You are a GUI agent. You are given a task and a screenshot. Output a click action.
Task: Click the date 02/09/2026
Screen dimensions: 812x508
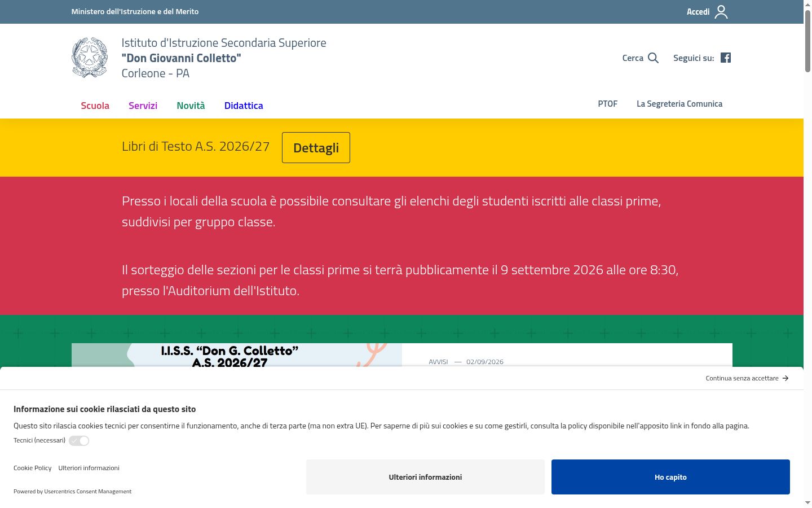pyautogui.click(x=485, y=362)
